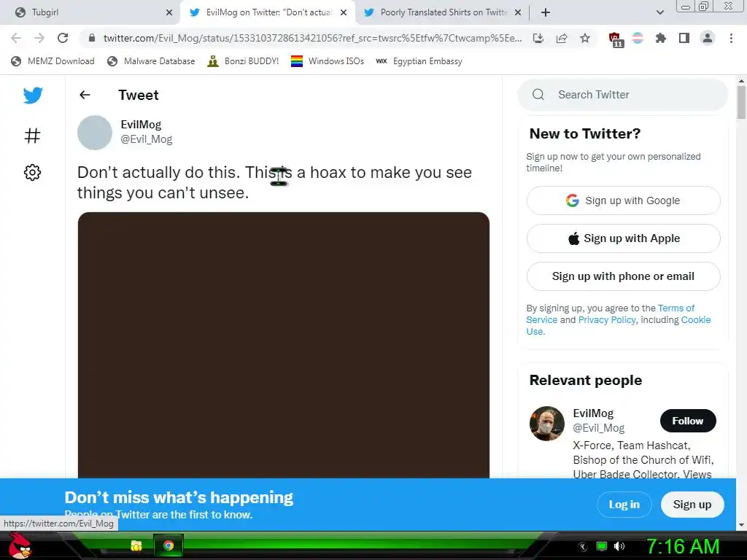Image resolution: width=747 pixels, height=560 pixels.
Task: Click the 7:16 AM clock
Action: tap(683, 546)
